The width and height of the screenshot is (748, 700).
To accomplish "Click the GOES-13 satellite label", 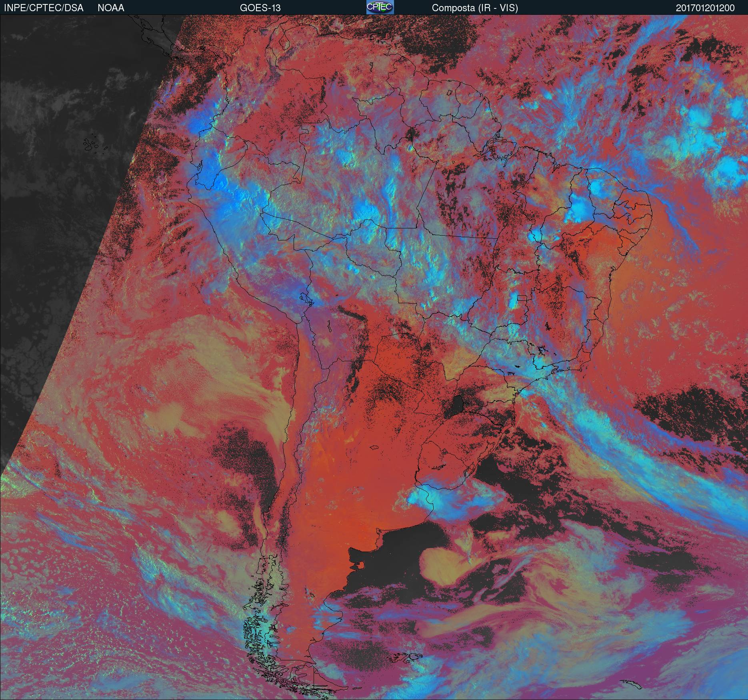I will click(x=260, y=8).
